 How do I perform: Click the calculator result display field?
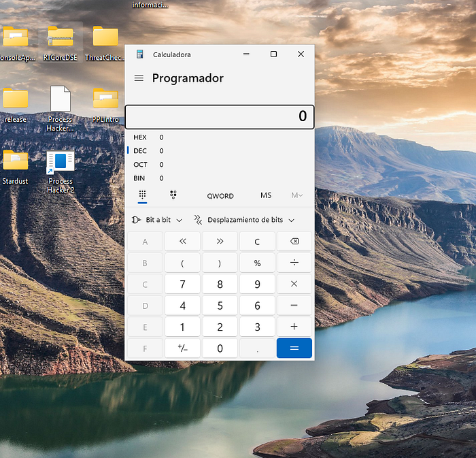tap(220, 117)
